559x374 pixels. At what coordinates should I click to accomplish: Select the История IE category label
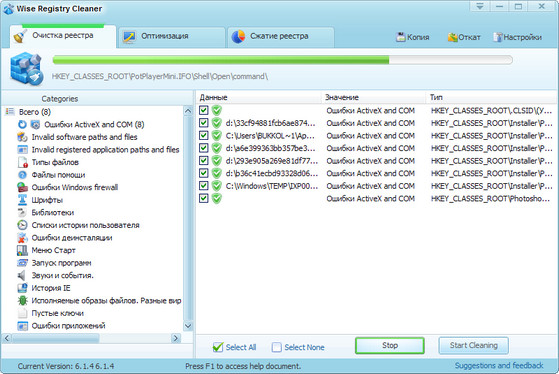(51, 288)
